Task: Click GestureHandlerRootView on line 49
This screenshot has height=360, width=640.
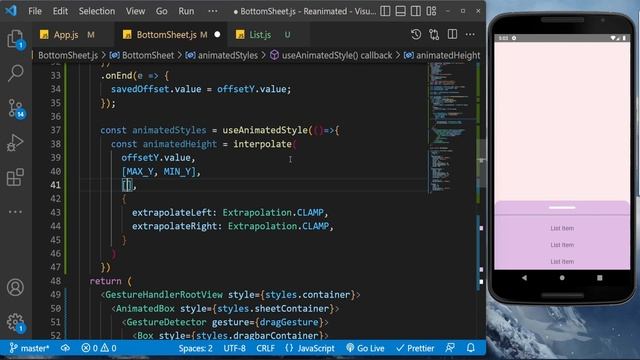Action: point(164,295)
